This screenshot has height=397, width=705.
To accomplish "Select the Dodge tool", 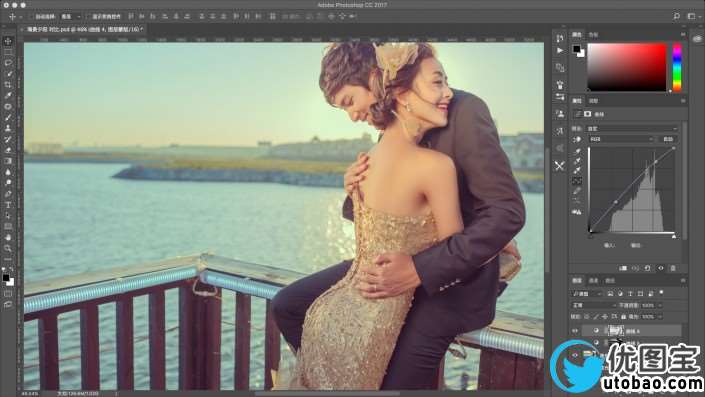I will tap(8, 183).
